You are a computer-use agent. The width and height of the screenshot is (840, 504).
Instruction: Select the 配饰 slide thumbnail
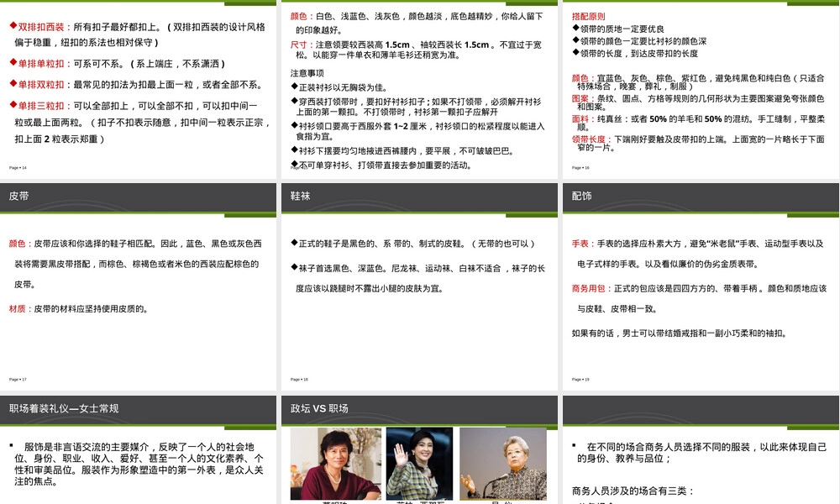click(x=701, y=286)
